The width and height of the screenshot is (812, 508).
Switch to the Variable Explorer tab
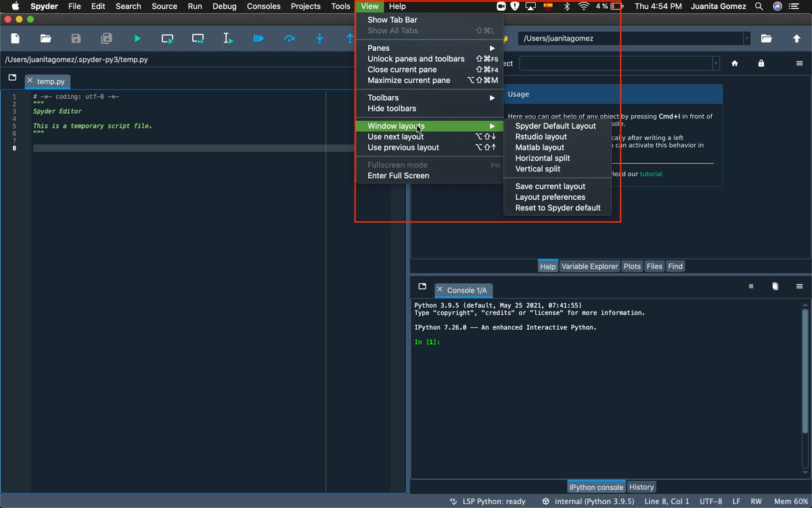[589, 266]
